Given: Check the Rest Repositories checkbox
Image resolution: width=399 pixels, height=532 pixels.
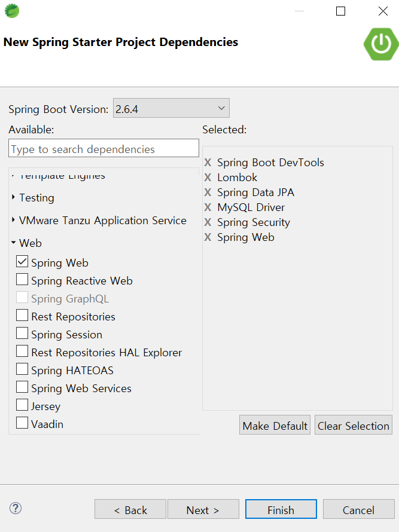Looking at the screenshot, I should tap(22, 315).
